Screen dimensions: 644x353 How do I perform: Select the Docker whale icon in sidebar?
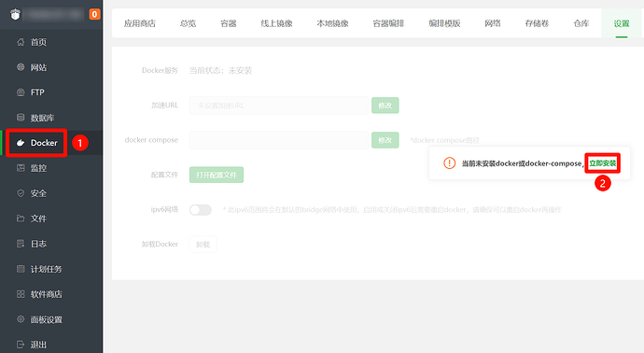pos(21,143)
